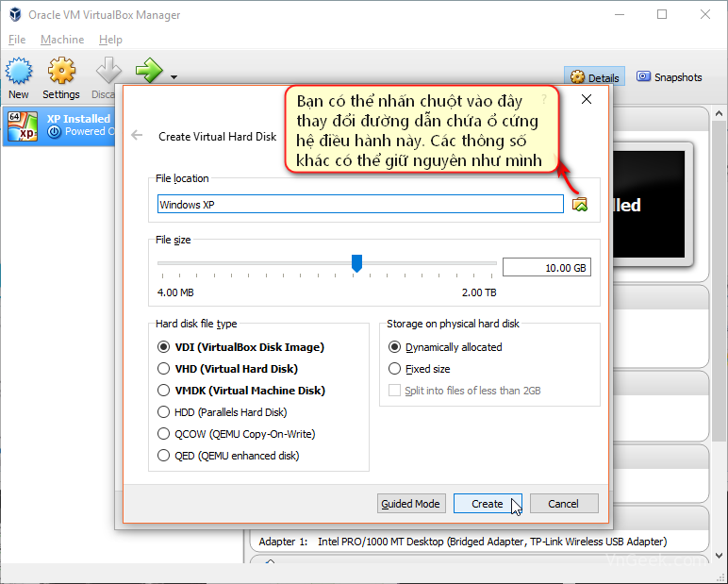Viewport: 728px width, 584px height.
Task: Click the back arrow in Create Virtual Hard Disk
Action: [x=137, y=135]
